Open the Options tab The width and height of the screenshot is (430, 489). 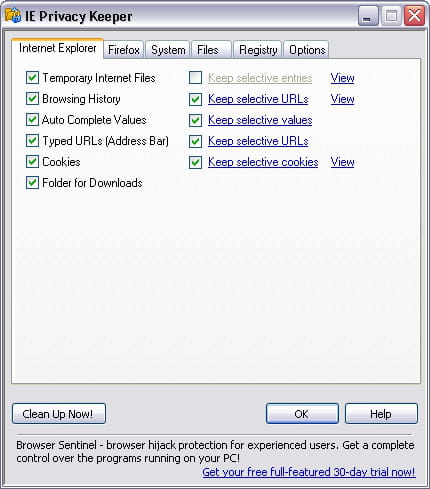[x=307, y=50]
